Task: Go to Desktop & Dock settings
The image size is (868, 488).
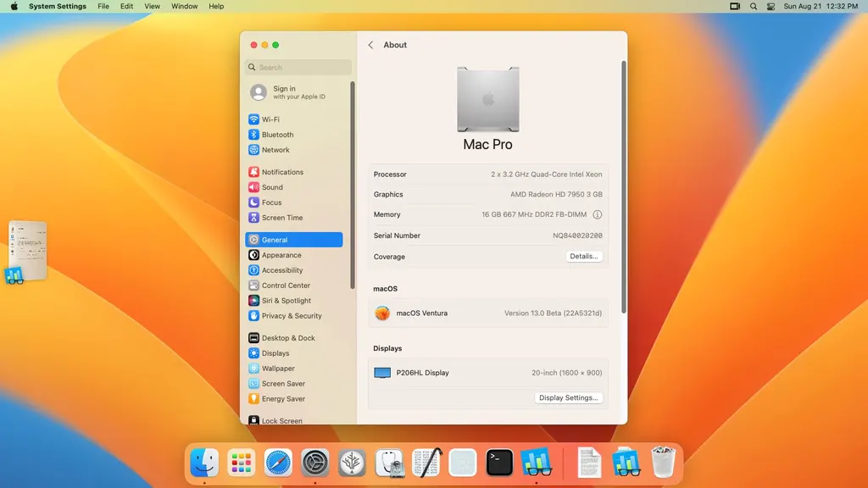Action: (294, 338)
